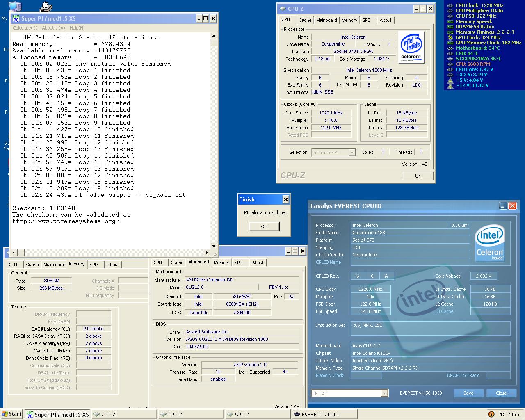Click the system tray notification icon
Screen dimensions: 525x420
click(x=491, y=414)
